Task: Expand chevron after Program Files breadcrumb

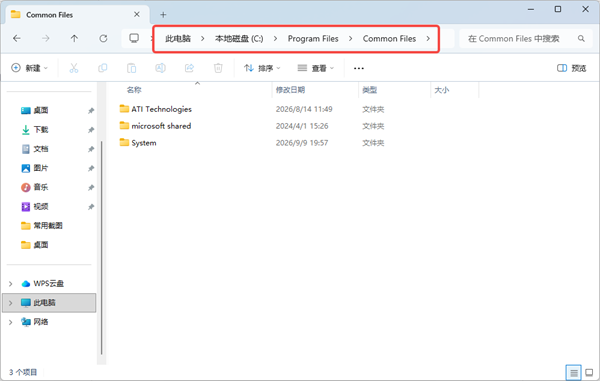Action: click(x=351, y=39)
